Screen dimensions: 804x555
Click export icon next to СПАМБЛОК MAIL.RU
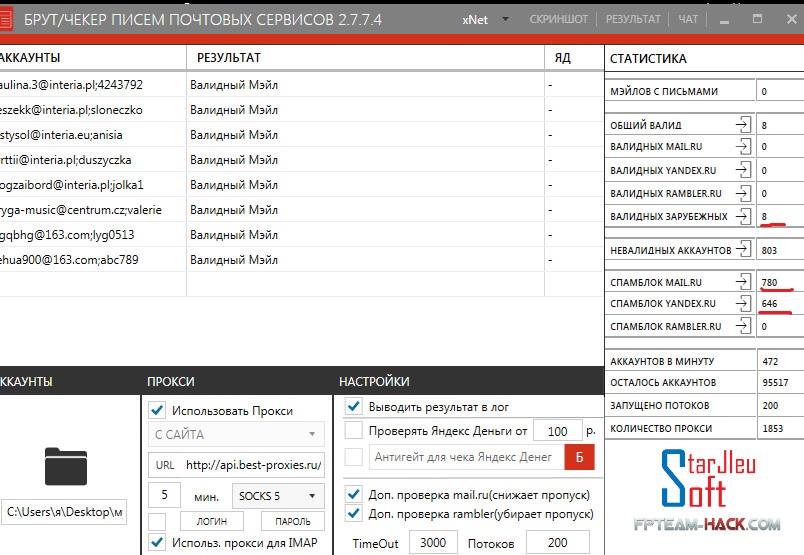(x=743, y=282)
